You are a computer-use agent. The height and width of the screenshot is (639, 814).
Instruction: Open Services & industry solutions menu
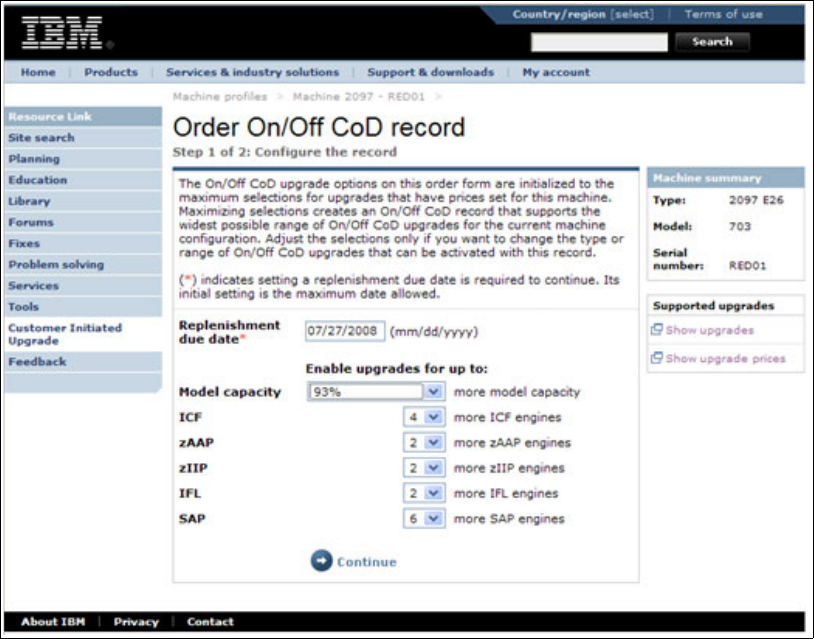pos(252,72)
